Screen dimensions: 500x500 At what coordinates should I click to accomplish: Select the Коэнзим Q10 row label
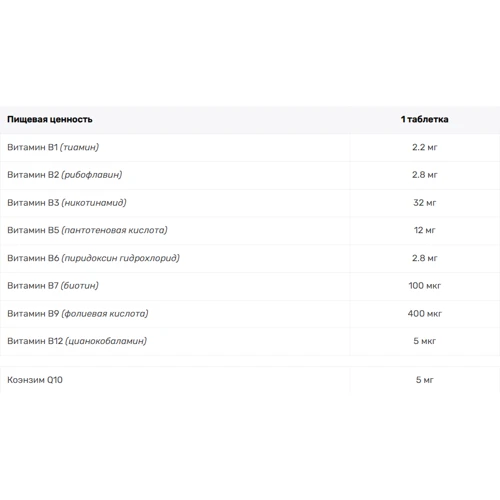click(x=35, y=380)
